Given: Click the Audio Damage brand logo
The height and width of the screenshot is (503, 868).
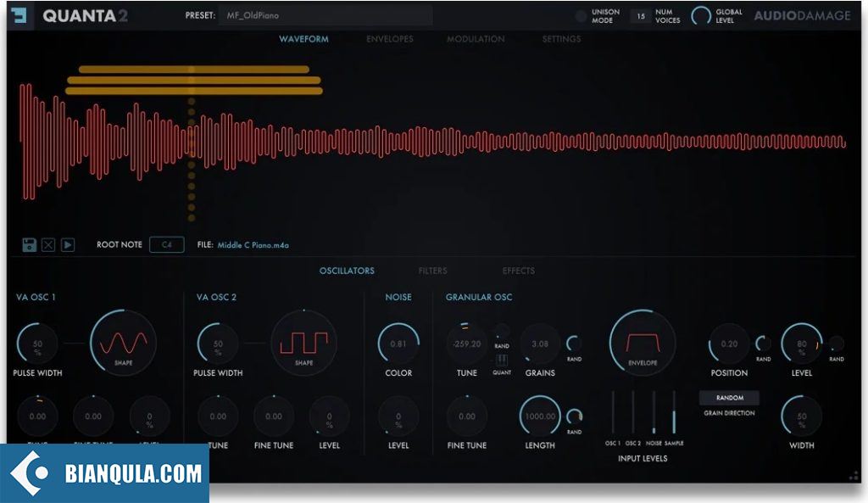Looking at the screenshot, I should point(802,15).
